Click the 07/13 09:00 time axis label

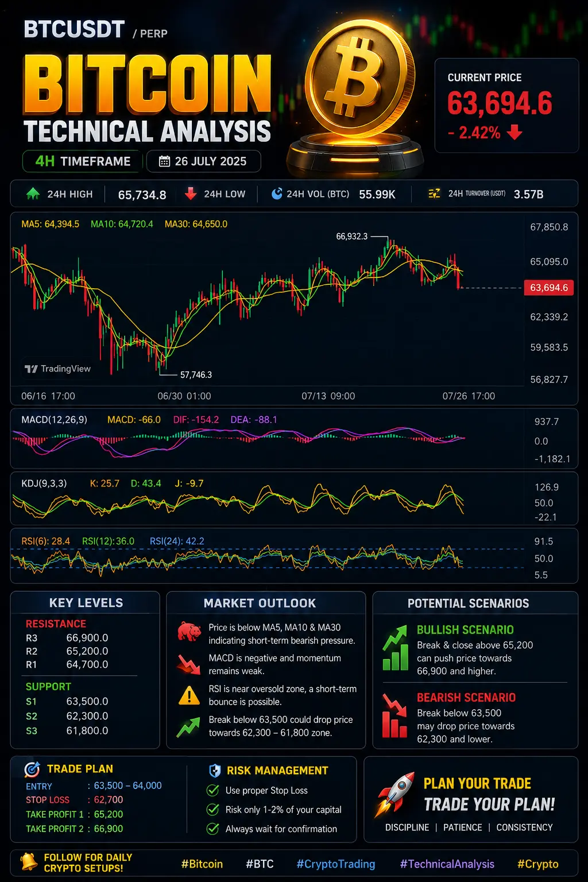[x=328, y=396]
